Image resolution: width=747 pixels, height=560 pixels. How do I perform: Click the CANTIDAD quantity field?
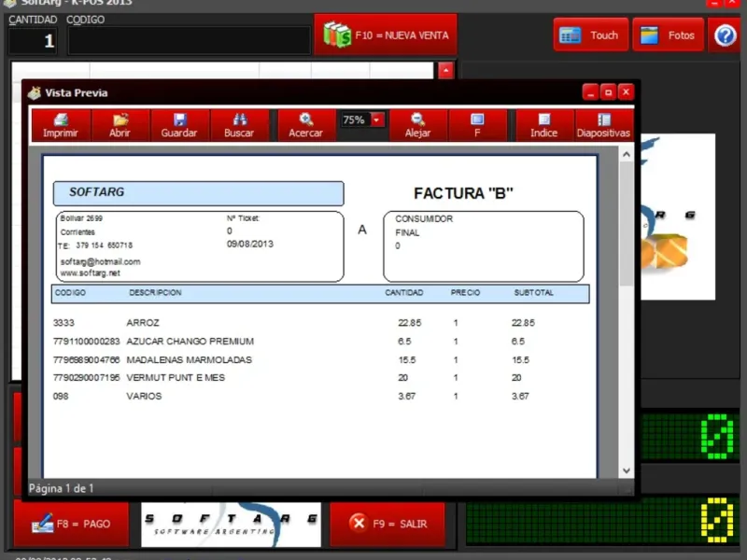(33, 40)
